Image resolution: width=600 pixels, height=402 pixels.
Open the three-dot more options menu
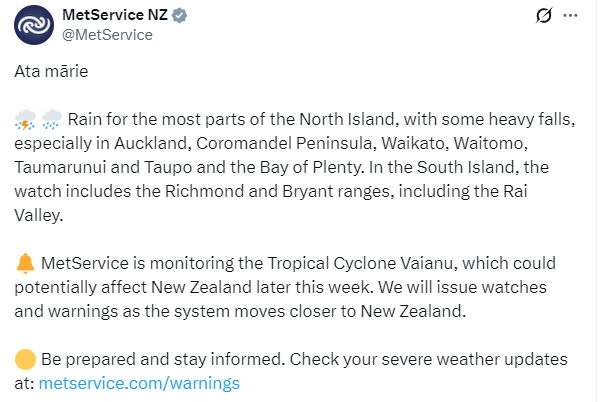(570, 15)
